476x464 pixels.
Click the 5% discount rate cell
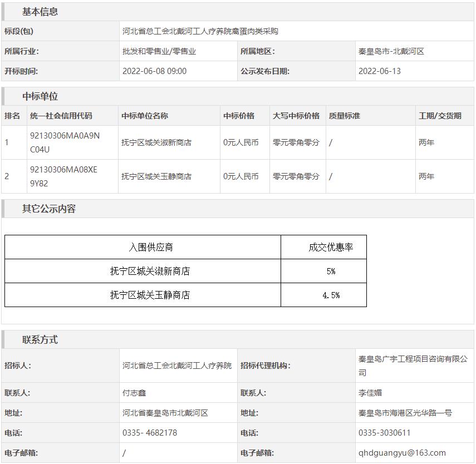coord(331,272)
